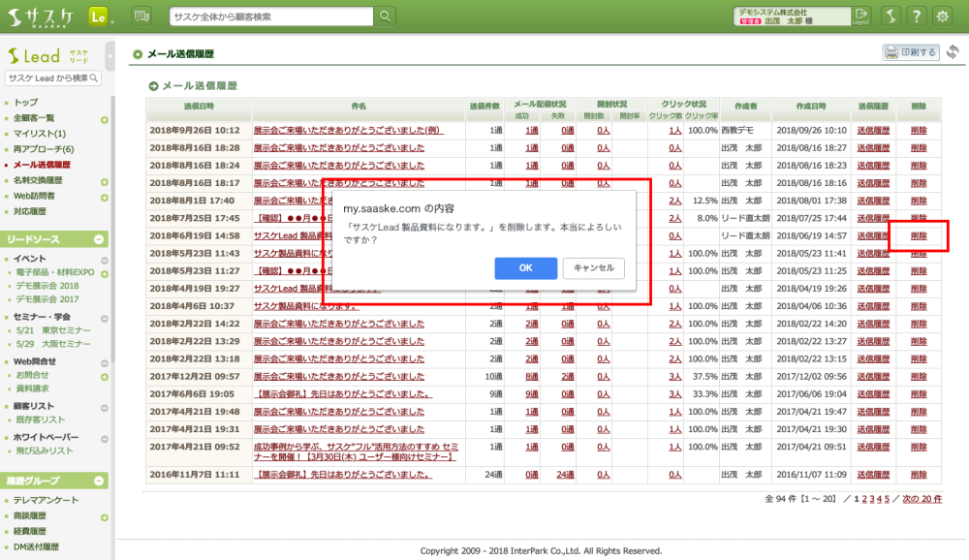The height and width of the screenshot is (560, 969).
Task: Open 名刺交換履歴 in the sidebar menu
Action: (38, 180)
